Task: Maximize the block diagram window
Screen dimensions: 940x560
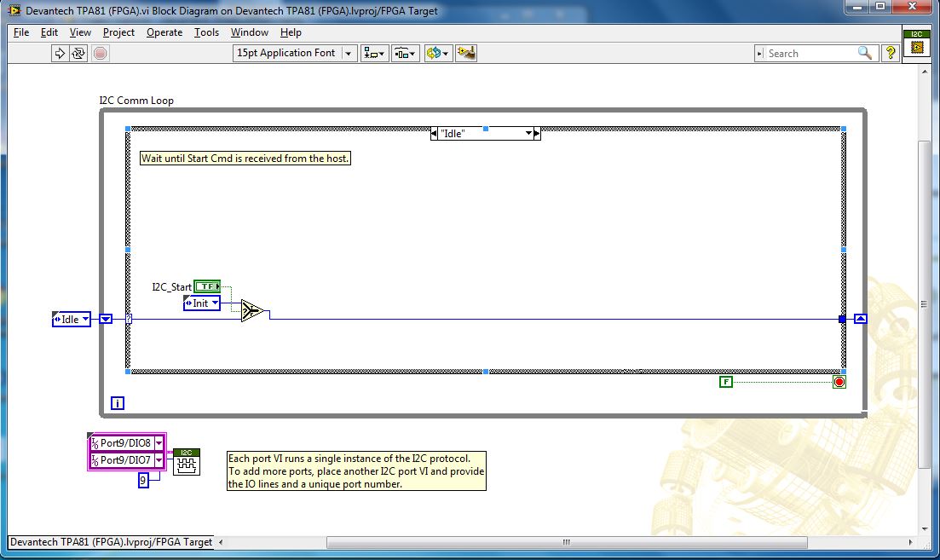Action: (x=880, y=7)
